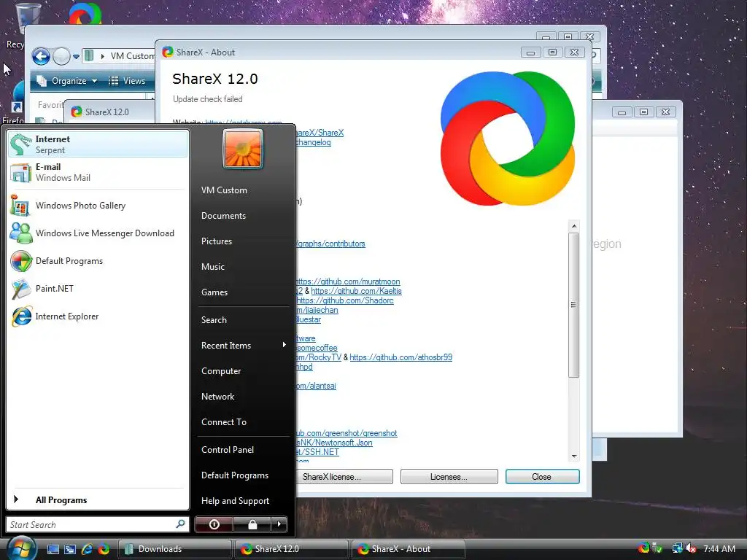Viewport: 747px width, 560px height.
Task: Click the Licenses button
Action: coord(449,477)
